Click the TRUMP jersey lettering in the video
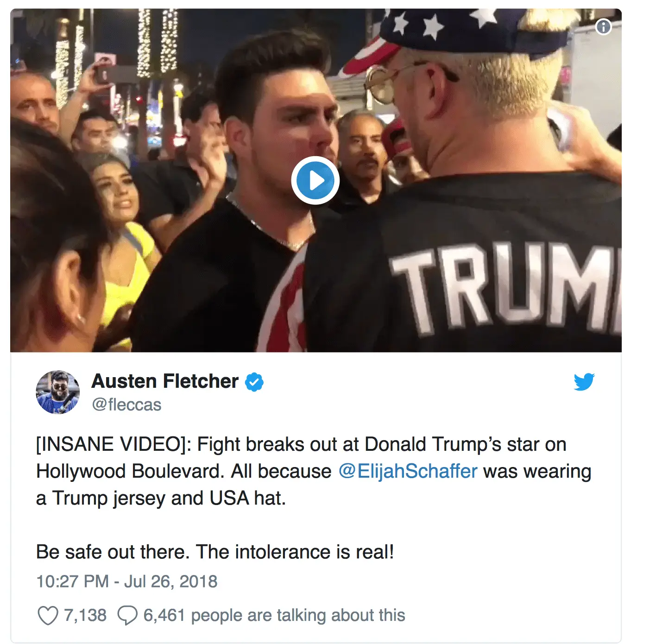The image size is (656, 644). pyautogui.click(x=505, y=287)
